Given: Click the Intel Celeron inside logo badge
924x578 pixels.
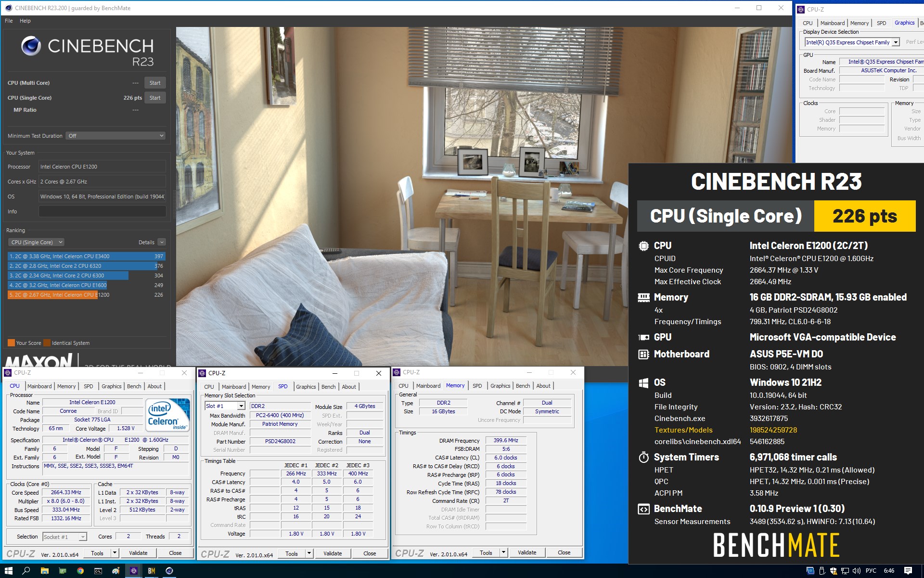Looking at the screenshot, I should [167, 415].
